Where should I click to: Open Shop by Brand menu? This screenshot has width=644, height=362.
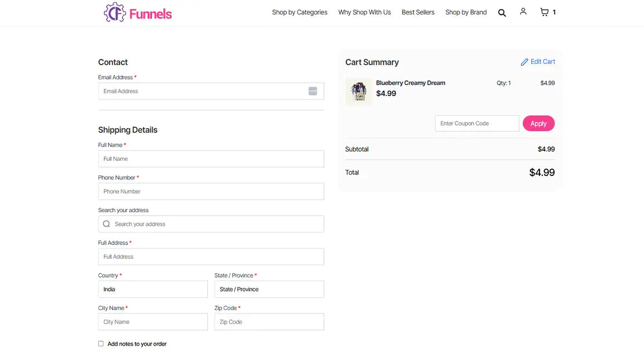click(466, 12)
